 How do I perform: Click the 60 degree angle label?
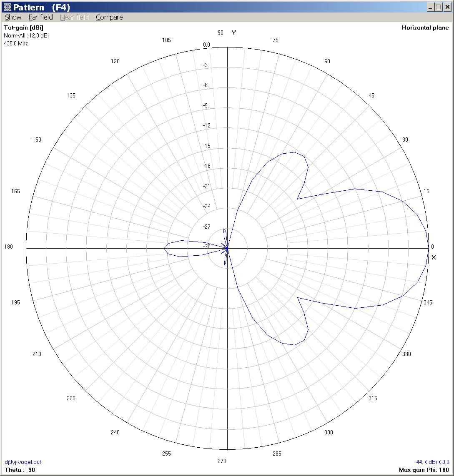pyautogui.click(x=327, y=61)
